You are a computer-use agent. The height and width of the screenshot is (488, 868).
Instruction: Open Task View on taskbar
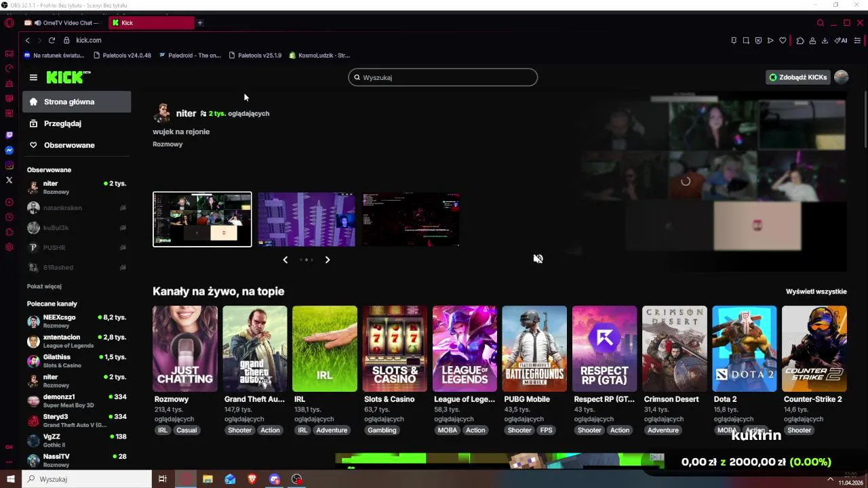[163, 479]
